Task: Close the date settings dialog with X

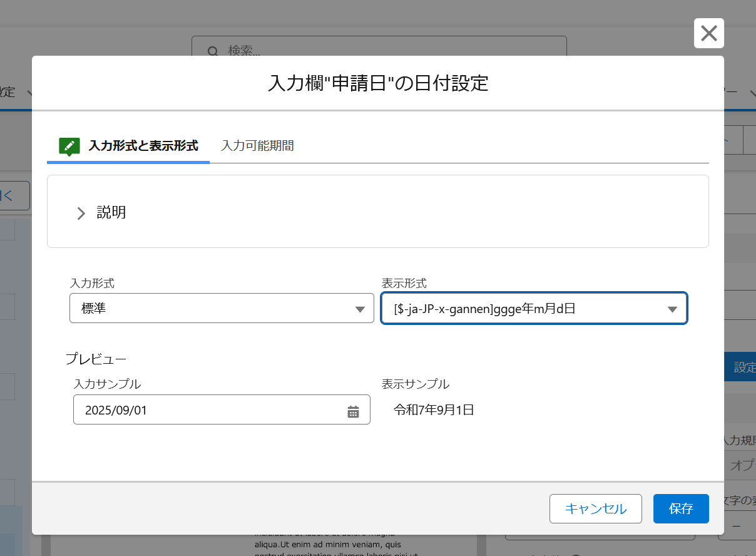Action: click(708, 33)
